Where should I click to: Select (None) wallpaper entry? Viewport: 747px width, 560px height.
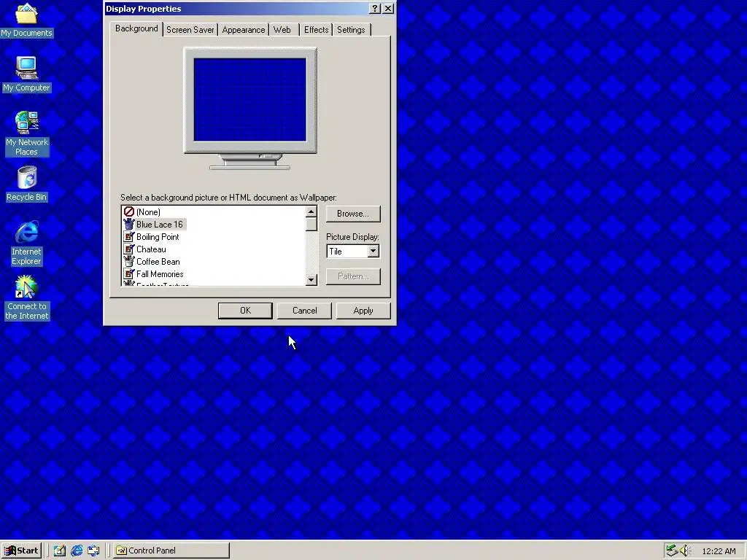[x=148, y=212]
